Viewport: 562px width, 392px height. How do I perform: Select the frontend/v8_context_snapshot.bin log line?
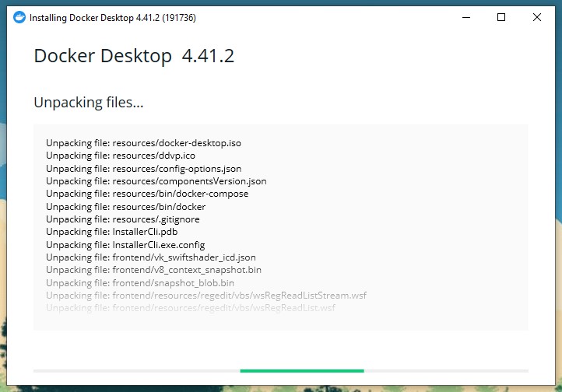click(153, 270)
